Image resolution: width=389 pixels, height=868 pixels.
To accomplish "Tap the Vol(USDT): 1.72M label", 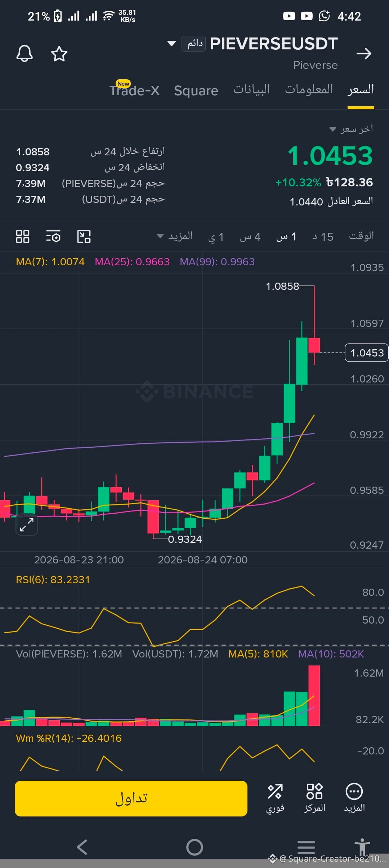I will pos(175,654).
